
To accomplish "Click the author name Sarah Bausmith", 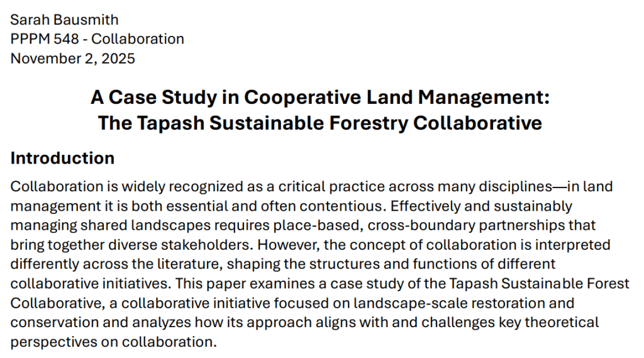I will (64, 20).
